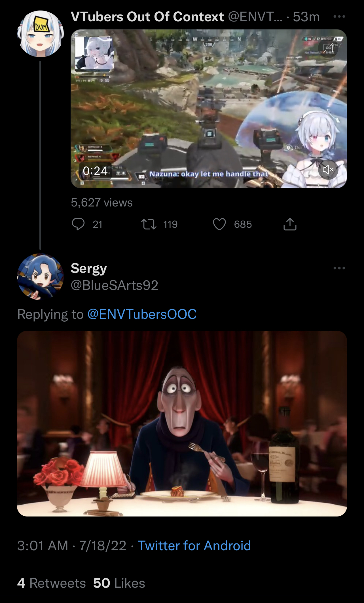
Task: Open the @ENVTubersOOC mention link
Action: 142,314
